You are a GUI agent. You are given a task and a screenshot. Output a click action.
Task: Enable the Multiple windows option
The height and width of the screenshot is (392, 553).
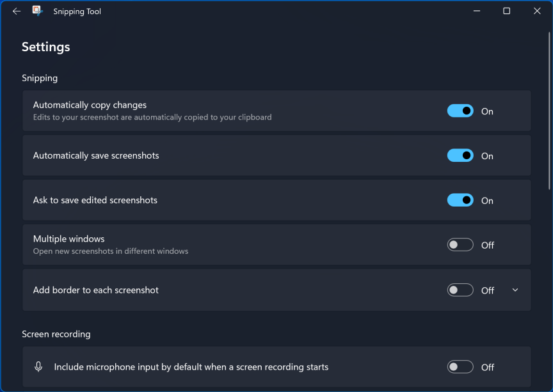tap(460, 245)
